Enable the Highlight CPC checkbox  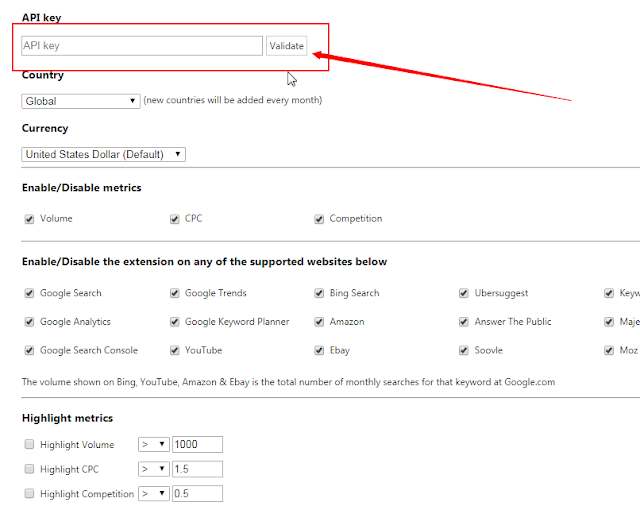[x=29, y=469]
